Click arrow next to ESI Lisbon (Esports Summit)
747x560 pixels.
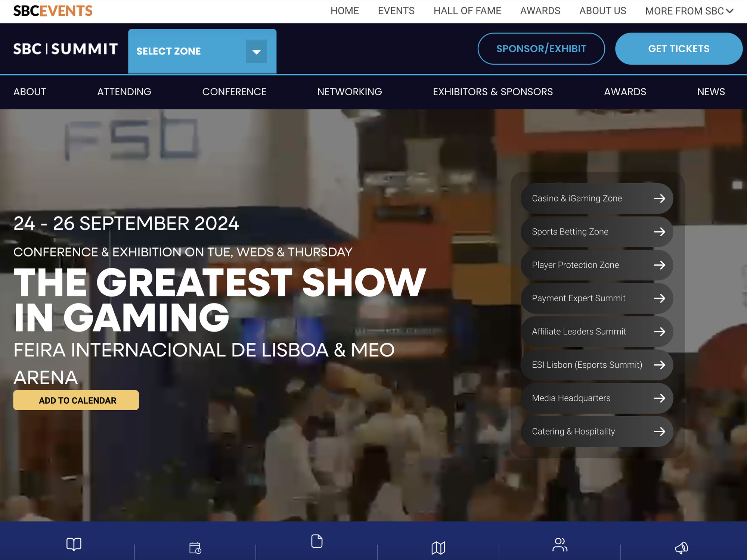click(660, 364)
